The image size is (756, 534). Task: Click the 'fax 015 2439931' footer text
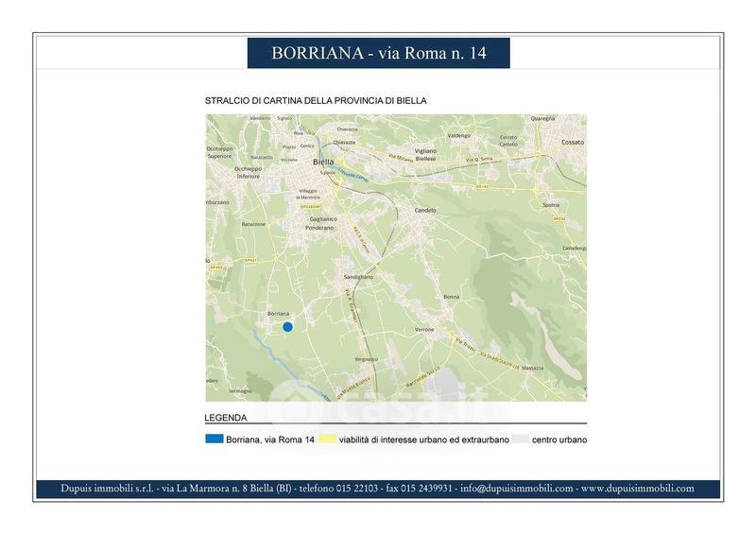pyautogui.click(x=419, y=489)
